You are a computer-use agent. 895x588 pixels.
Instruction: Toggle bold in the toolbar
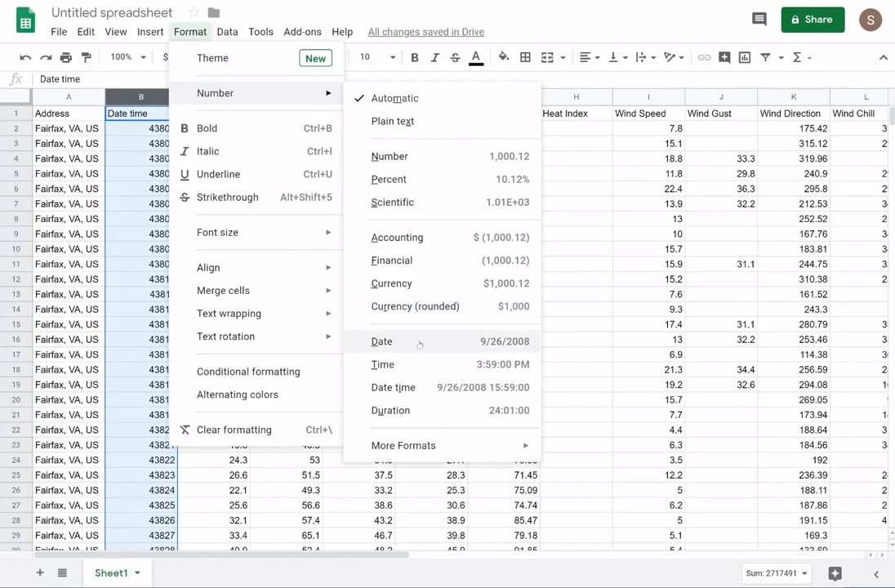pyautogui.click(x=415, y=57)
